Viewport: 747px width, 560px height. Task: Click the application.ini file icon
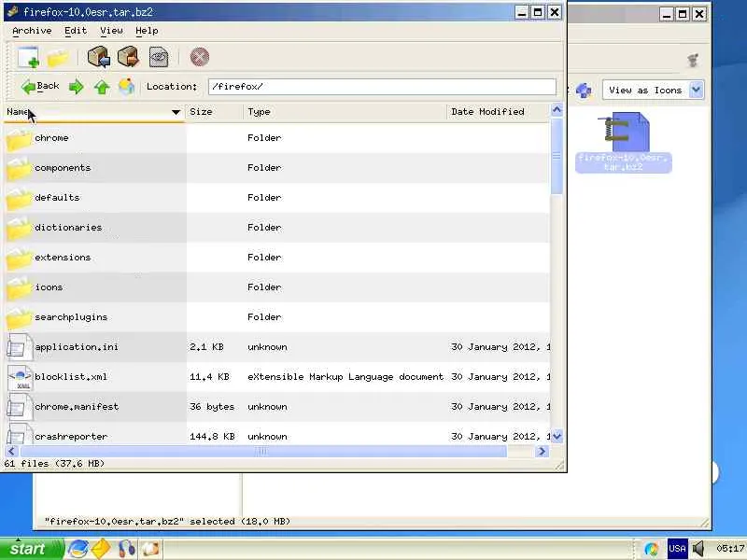tap(19, 346)
